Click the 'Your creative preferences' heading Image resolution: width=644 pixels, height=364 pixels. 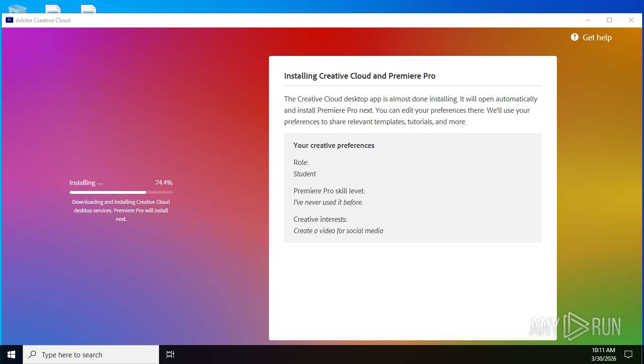[x=334, y=146]
